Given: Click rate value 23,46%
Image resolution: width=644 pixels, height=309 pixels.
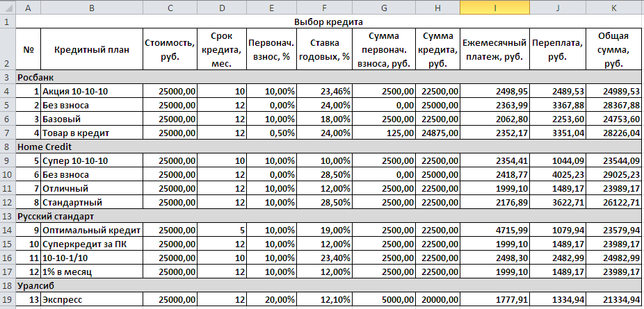Looking at the screenshot, I should click(x=324, y=91).
